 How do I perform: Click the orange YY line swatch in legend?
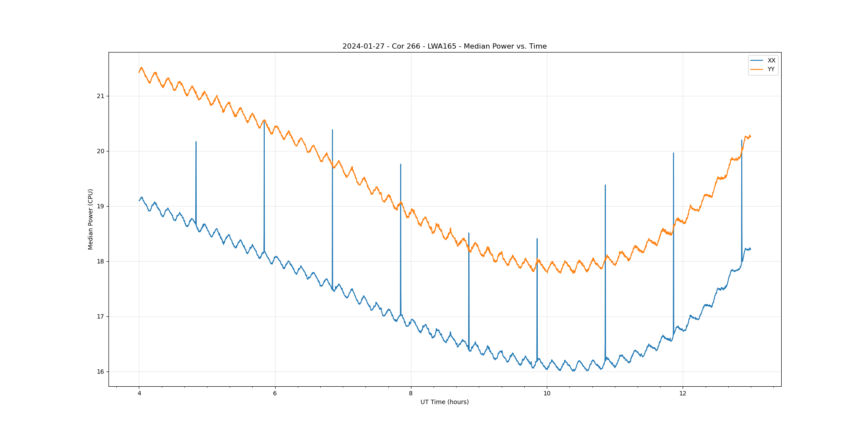pos(757,69)
